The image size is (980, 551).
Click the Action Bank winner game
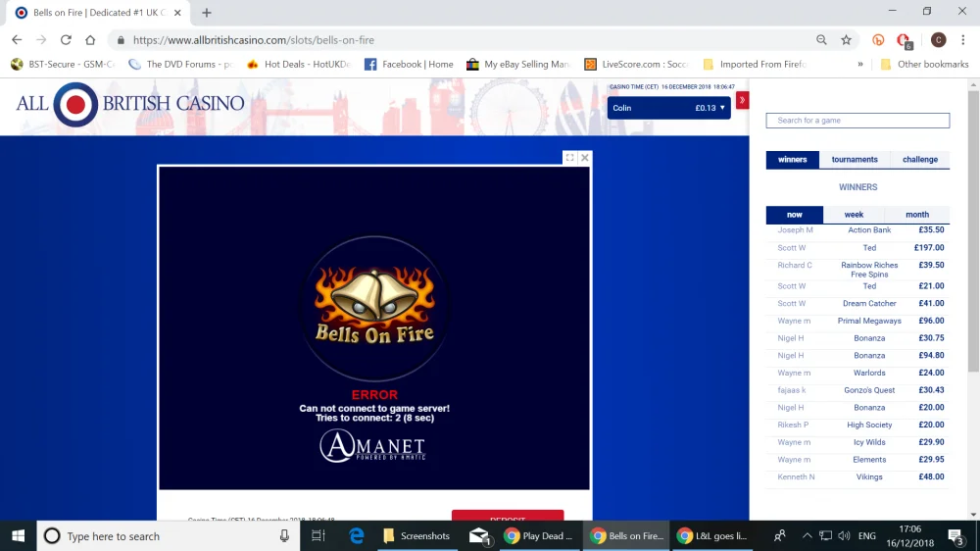coord(869,230)
